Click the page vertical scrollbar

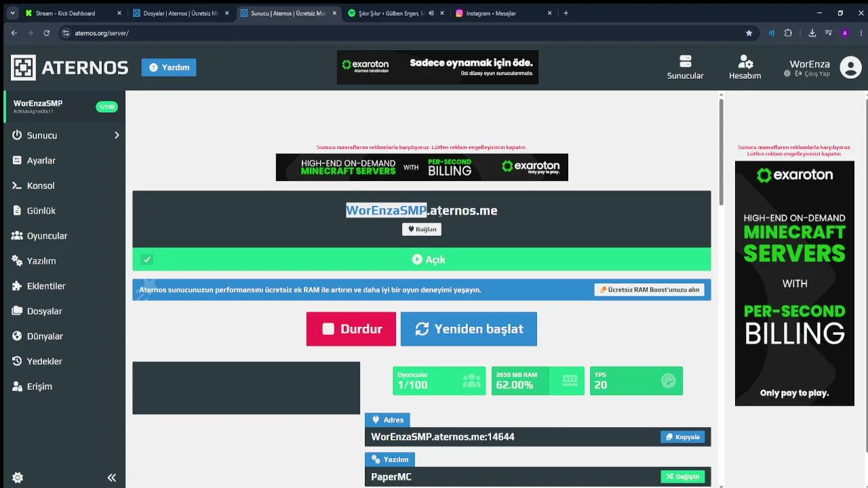pyautogui.click(x=721, y=152)
